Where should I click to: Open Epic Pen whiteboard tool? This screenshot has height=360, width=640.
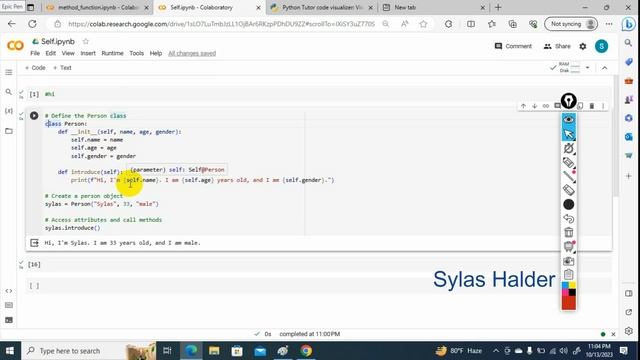coord(569,247)
